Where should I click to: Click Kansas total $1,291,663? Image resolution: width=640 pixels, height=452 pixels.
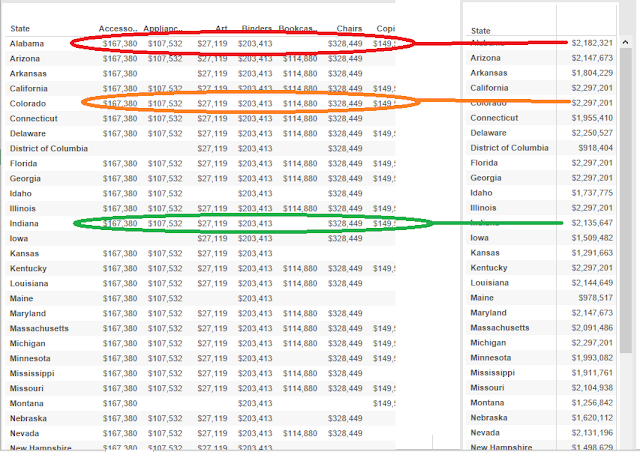pos(592,253)
